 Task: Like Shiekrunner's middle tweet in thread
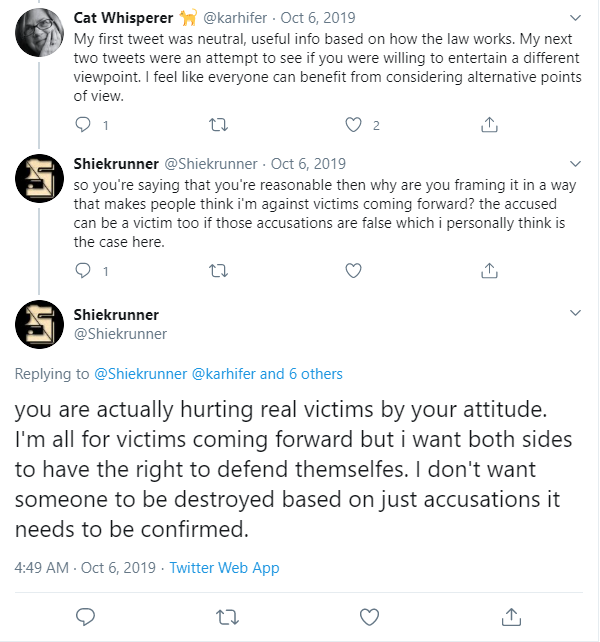pyautogui.click(x=353, y=271)
